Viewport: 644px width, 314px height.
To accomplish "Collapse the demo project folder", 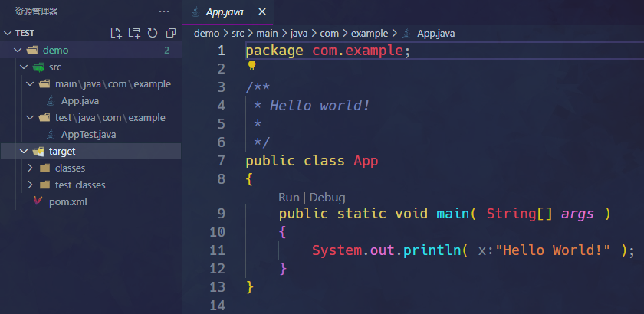I will (18, 50).
